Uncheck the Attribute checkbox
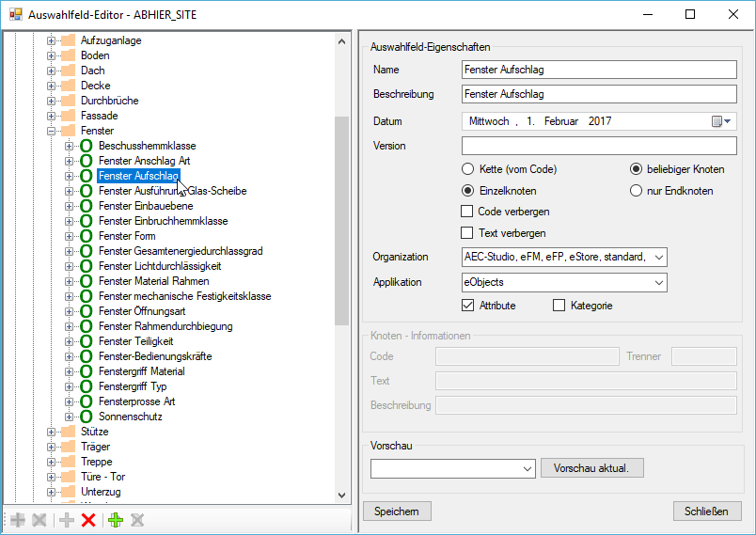This screenshot has width=756, height=535. point(467,306)
